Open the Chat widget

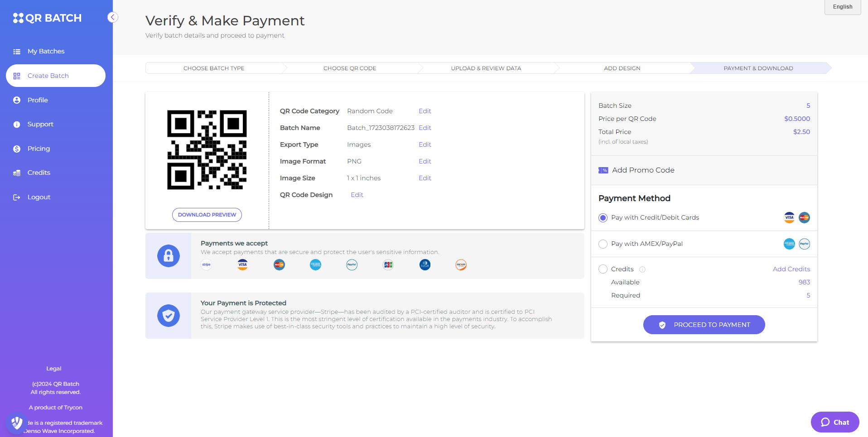coord(835,422)
